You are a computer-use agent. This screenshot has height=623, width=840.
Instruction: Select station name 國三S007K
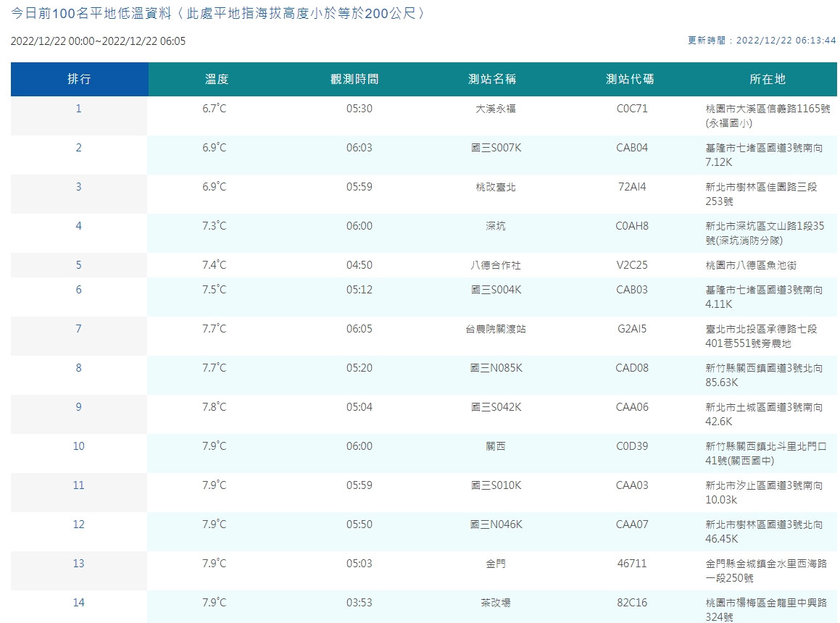[496, 148]
